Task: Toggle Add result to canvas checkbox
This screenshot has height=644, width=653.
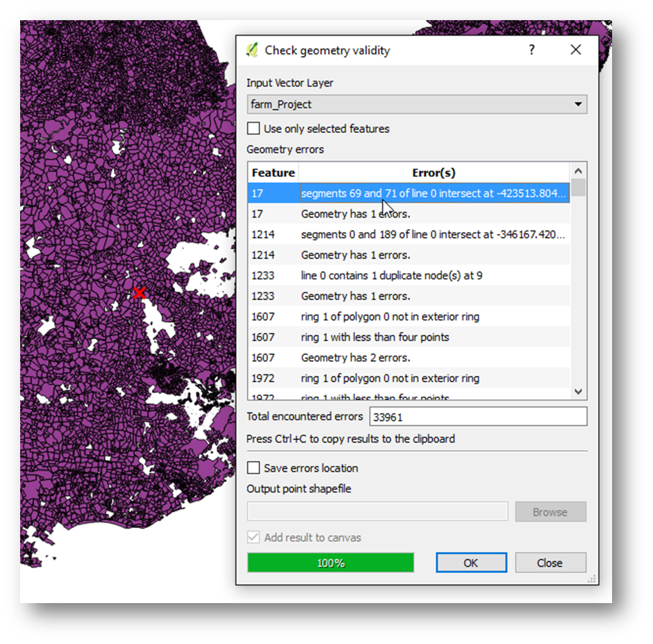Action: pos(254,538)
